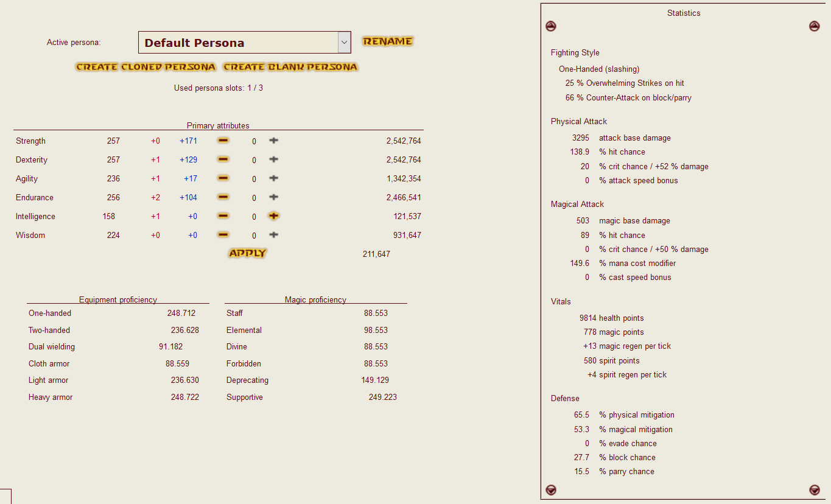
Task: Decrease Strength with its minus button
Action: click(x=223, y=141)
